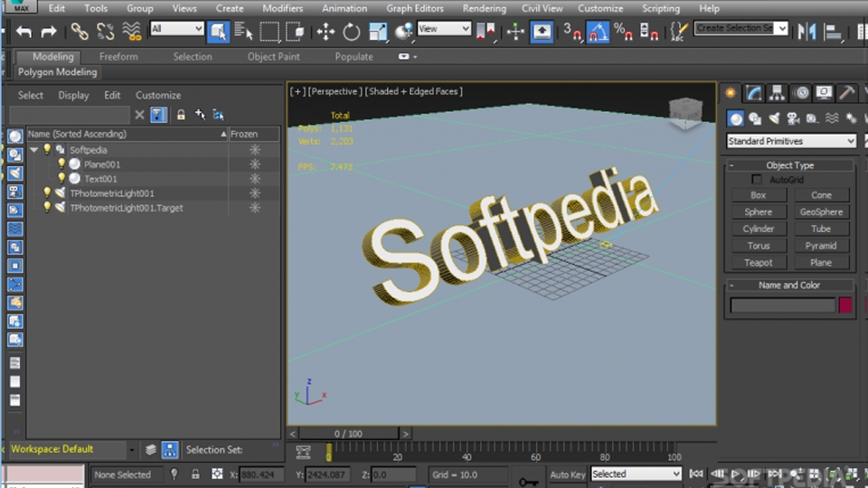
Task: Toggle visibility bulb of Plane001
Action: [x=61, y=164]
